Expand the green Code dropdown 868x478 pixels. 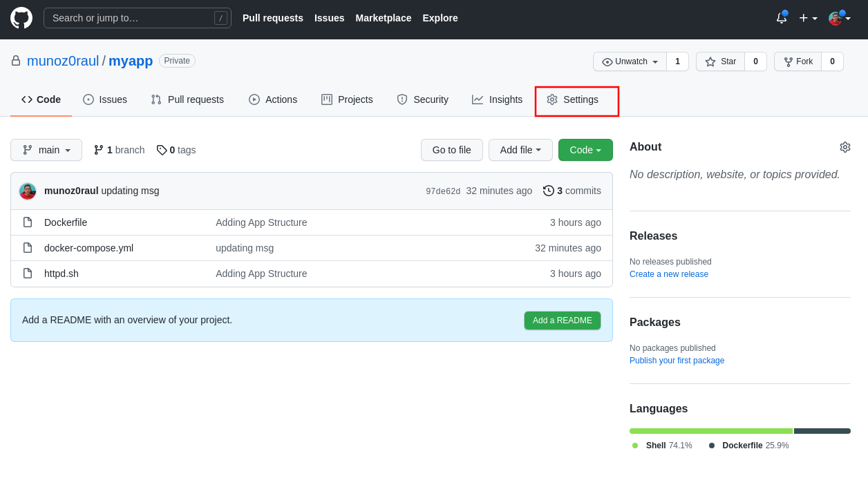585,150
